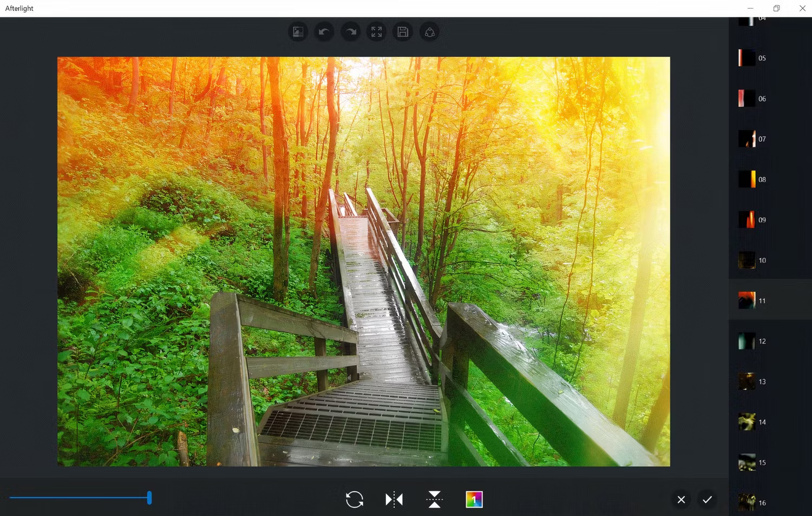Toggle horizontal flip of the image
The height and width of the screenshot is (516, 812).
coord(394,499)
